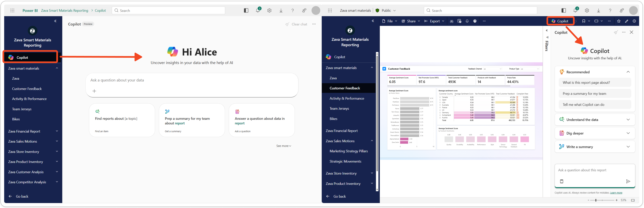
Task: Open the Public sensitivity label dropdown
Action: 386,11
